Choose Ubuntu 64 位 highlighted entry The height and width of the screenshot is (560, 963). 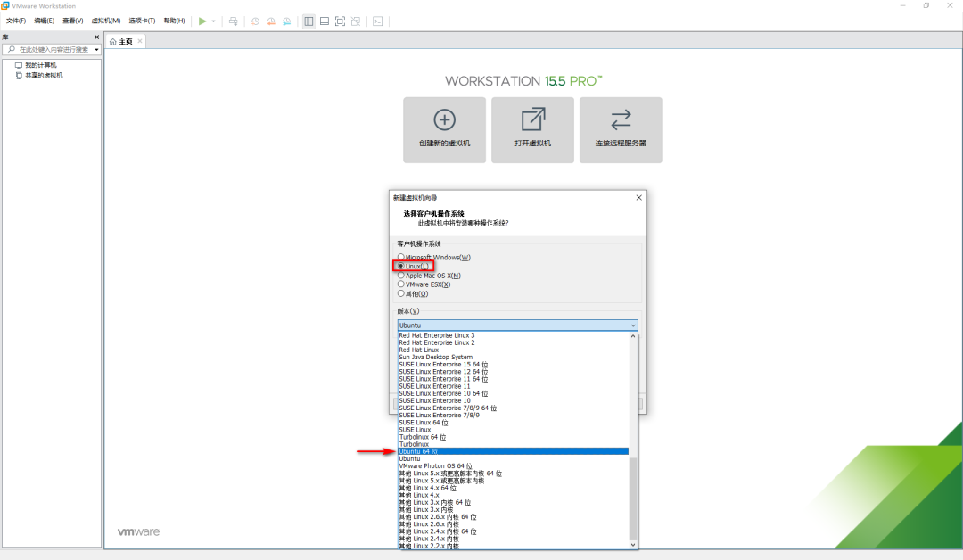513,451
